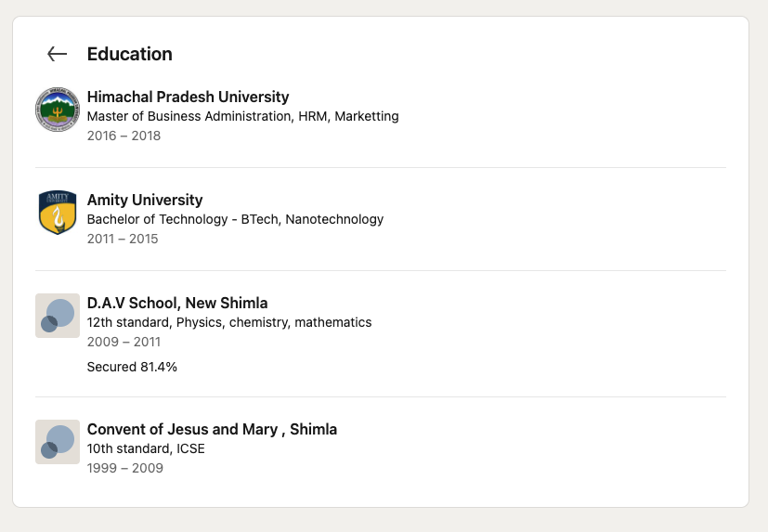Click the 12th standard Physics chemistry line
This screenshot has width=768, height=532.
click(229, 323)
